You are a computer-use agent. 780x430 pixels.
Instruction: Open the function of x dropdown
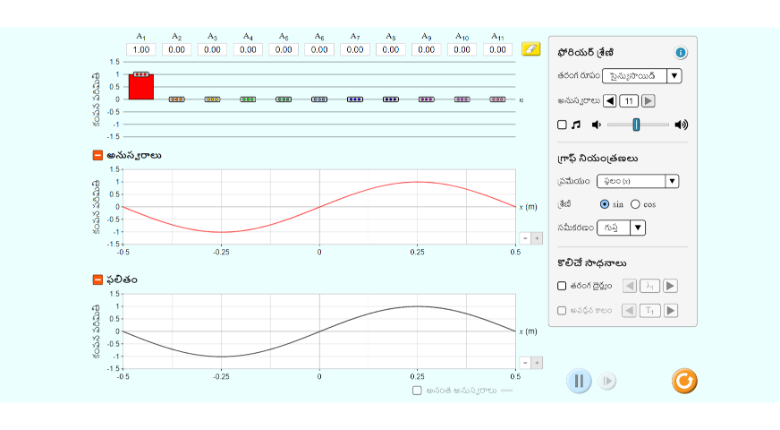click(637, 181)
